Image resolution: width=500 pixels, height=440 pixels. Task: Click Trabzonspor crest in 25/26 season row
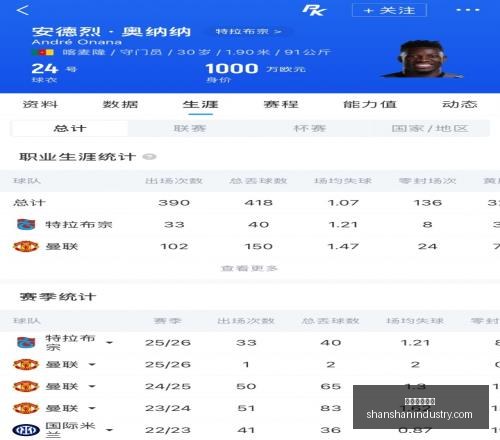pyautogui.click(x=26, y=342)
